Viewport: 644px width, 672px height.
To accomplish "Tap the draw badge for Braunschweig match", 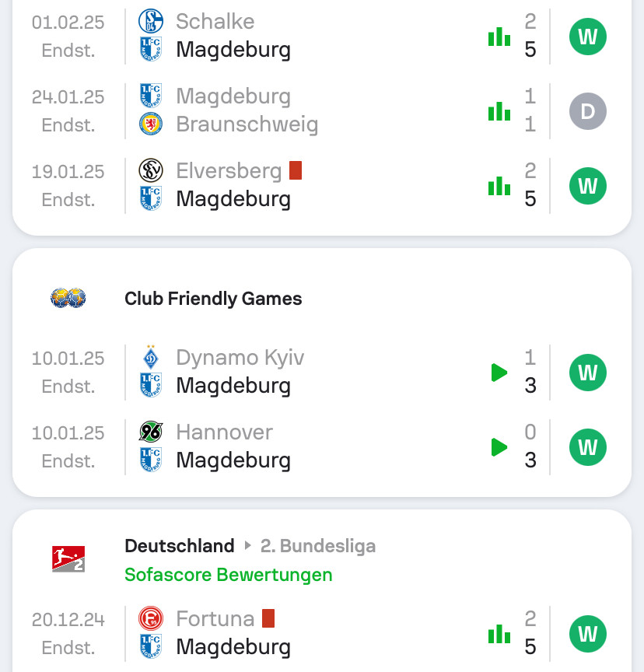I will tap(587, 111).
